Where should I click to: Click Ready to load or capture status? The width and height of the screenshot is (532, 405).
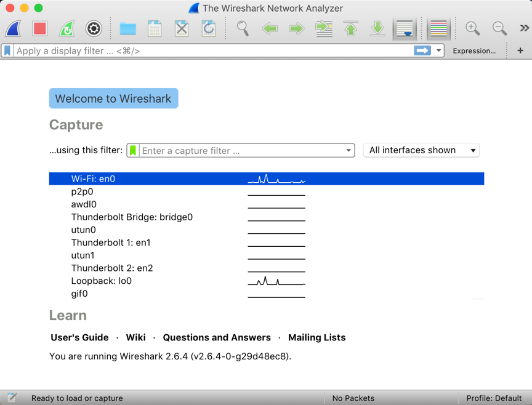click(x=77, y=398)
